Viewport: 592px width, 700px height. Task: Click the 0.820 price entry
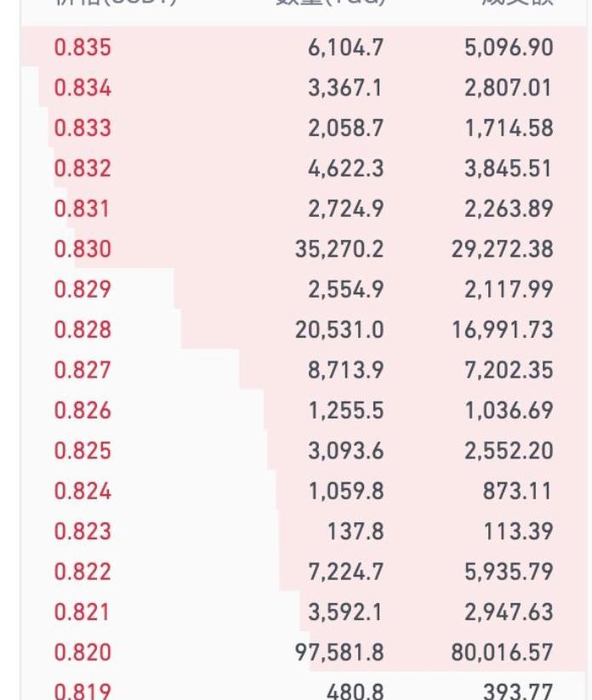click(x=83, y=652)
